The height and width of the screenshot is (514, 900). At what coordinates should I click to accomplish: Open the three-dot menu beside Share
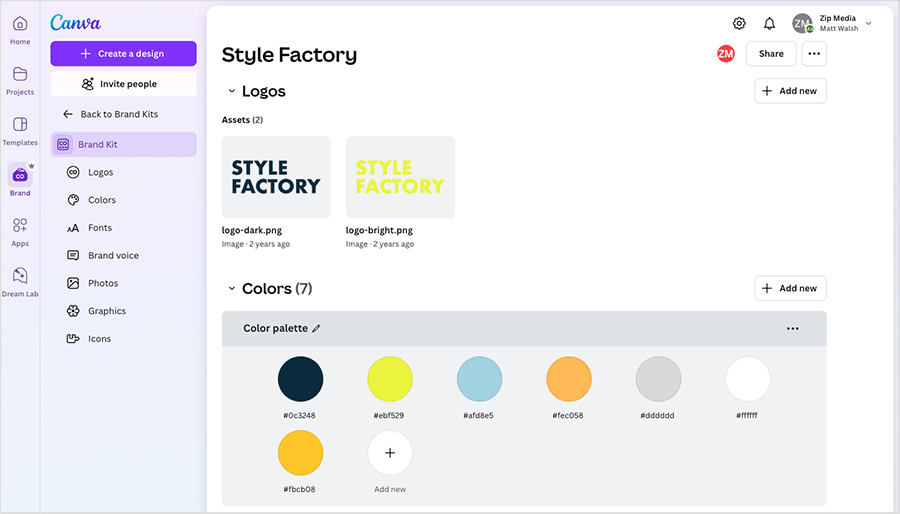[814, 54]
